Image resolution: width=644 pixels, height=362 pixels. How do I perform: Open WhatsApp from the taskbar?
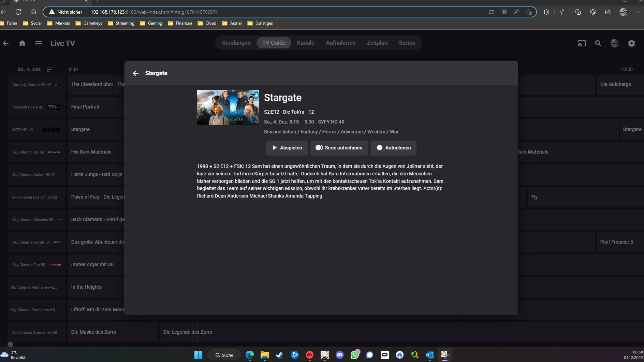tap(355, 355)
